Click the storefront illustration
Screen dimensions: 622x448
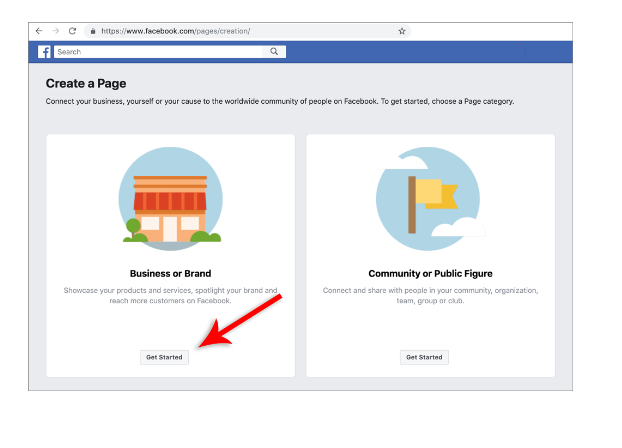coord(171,199)
